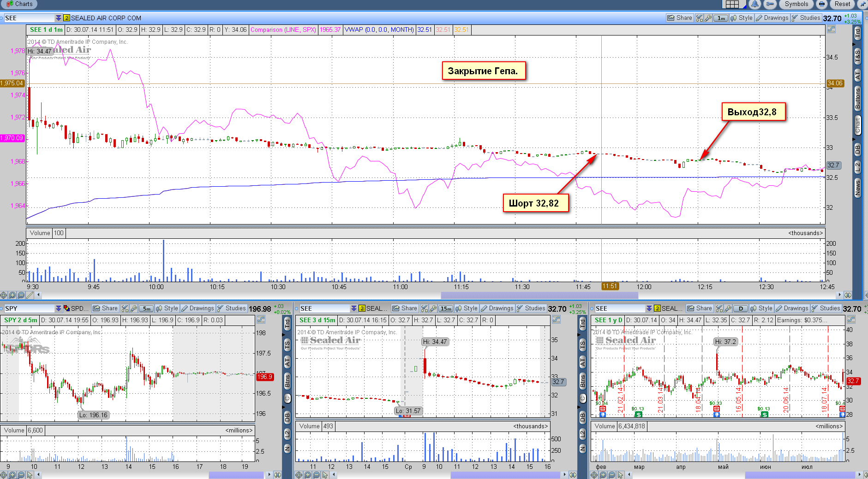Viewport: 868px width, 479px height.
Task: Open Drawings menu in SPY chart
Action: pos(198,308)
